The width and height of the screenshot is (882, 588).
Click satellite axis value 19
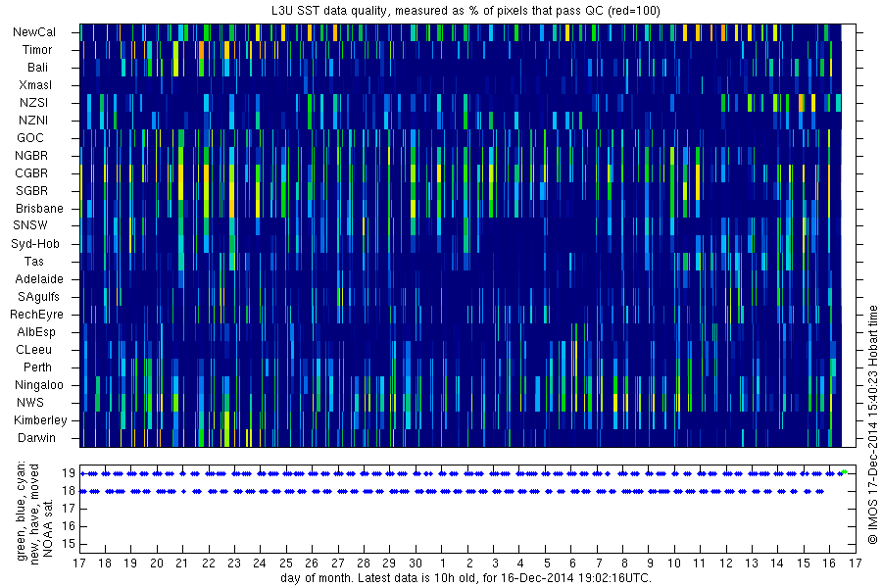(69, 473)
